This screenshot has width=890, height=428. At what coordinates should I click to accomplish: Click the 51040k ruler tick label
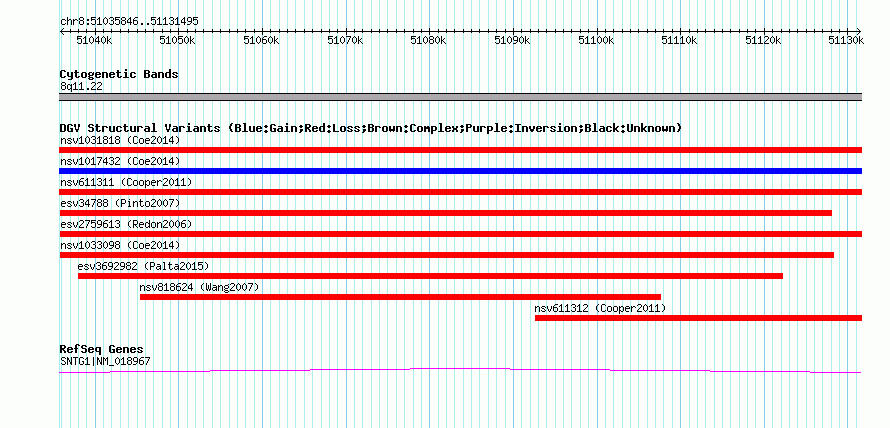click(93, 40)
